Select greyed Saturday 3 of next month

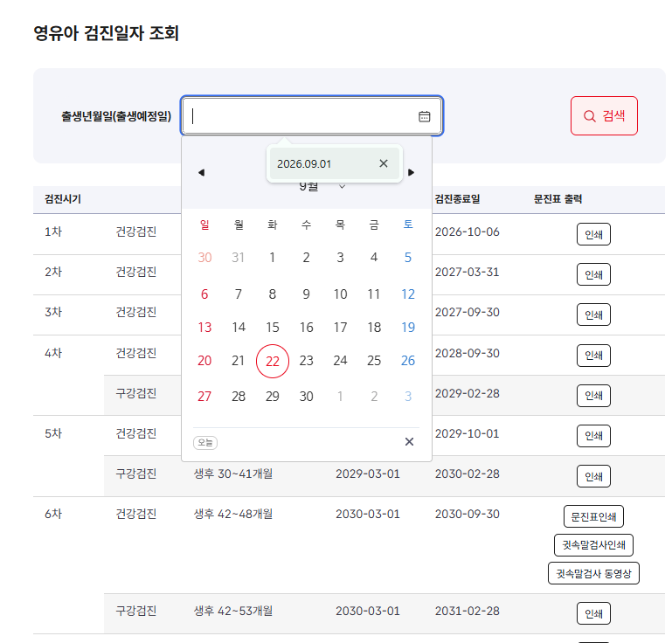(x=407, y=397)
